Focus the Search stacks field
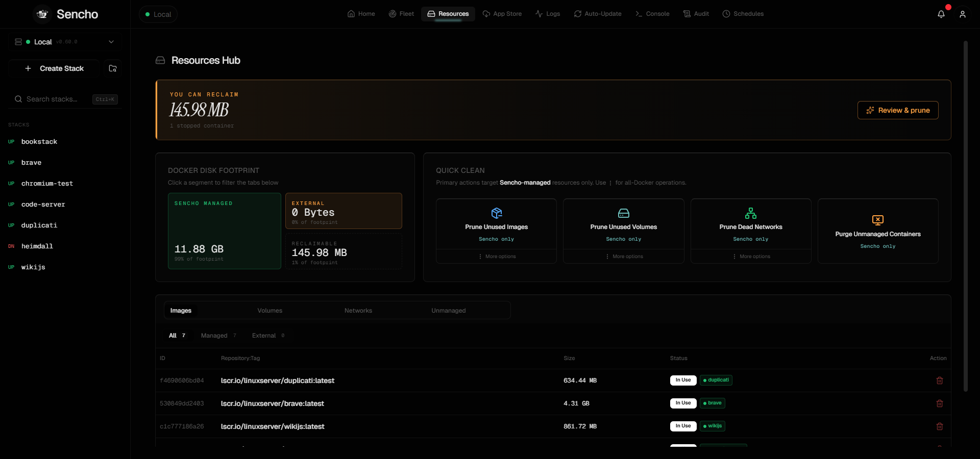Viewport: 980px width, 459px height. tap(65, 99)
